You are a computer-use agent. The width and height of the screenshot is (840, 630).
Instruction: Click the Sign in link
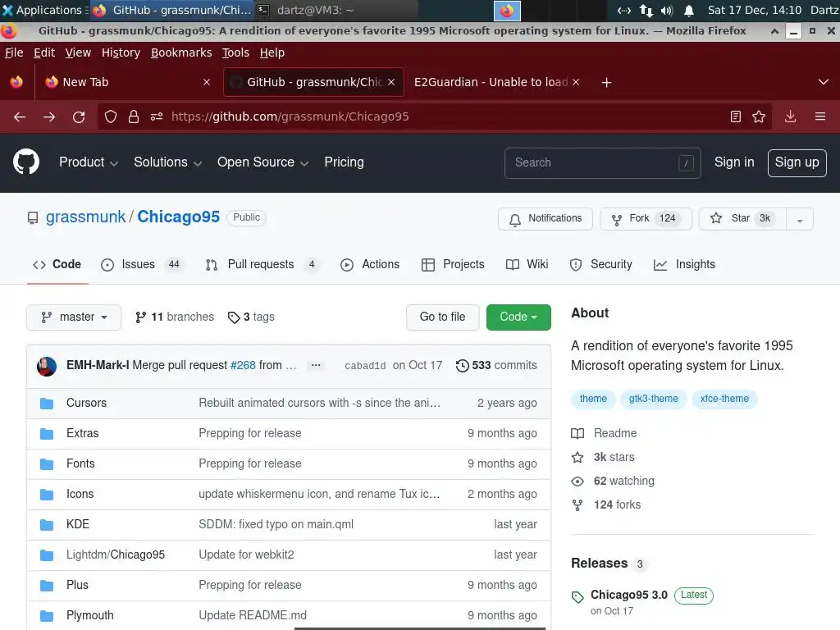point(734,162)
